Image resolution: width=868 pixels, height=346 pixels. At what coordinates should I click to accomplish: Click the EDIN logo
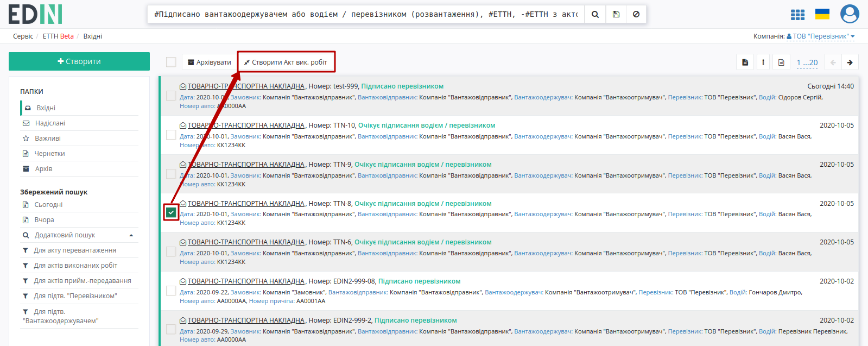pos(35,14)
